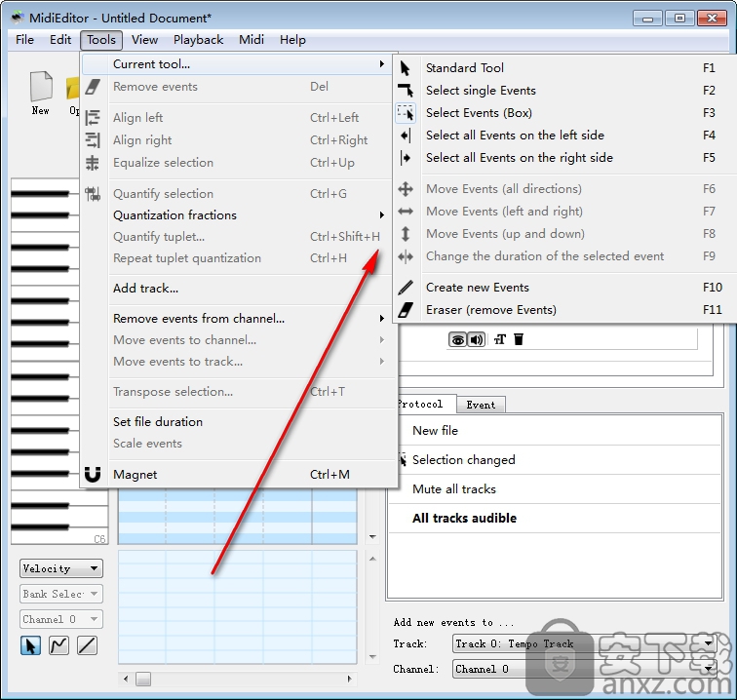Switch to the Event tab
The image size is (737, 700).
coord(481,405)
